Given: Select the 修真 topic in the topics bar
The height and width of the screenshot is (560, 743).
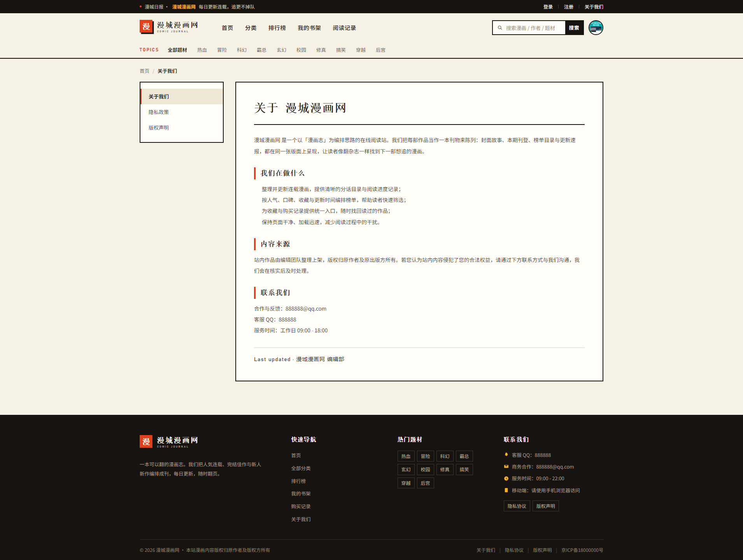Looking at the screenshot, I should tap(321, 50).
